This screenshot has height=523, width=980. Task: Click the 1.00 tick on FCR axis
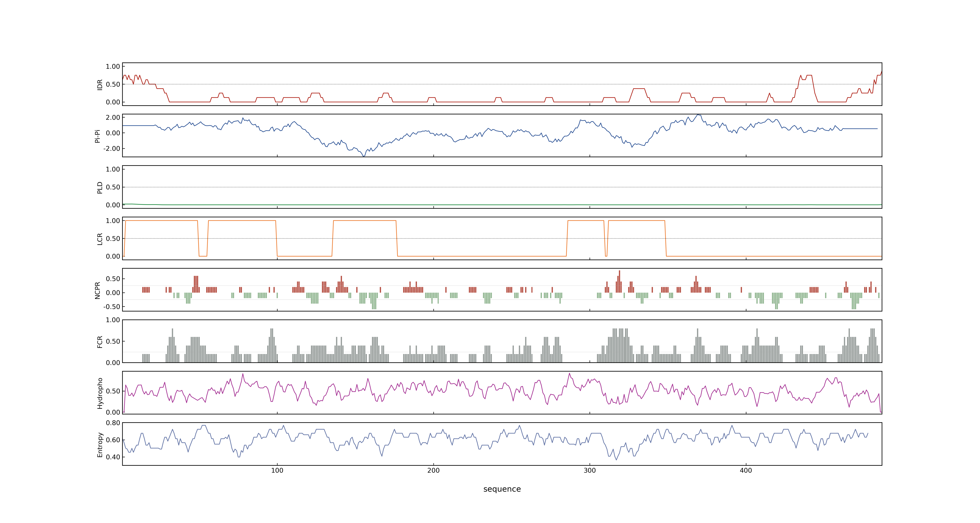pos(113,320)
